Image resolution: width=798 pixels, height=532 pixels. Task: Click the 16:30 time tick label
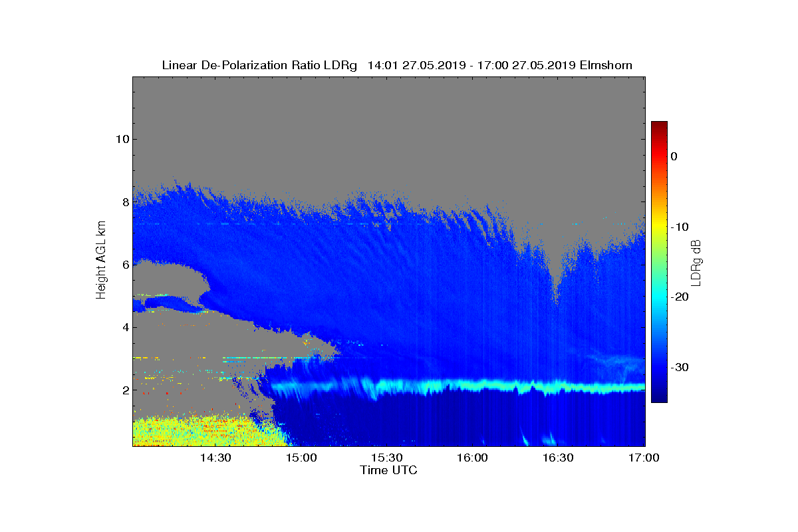click(x=559, y=458)
